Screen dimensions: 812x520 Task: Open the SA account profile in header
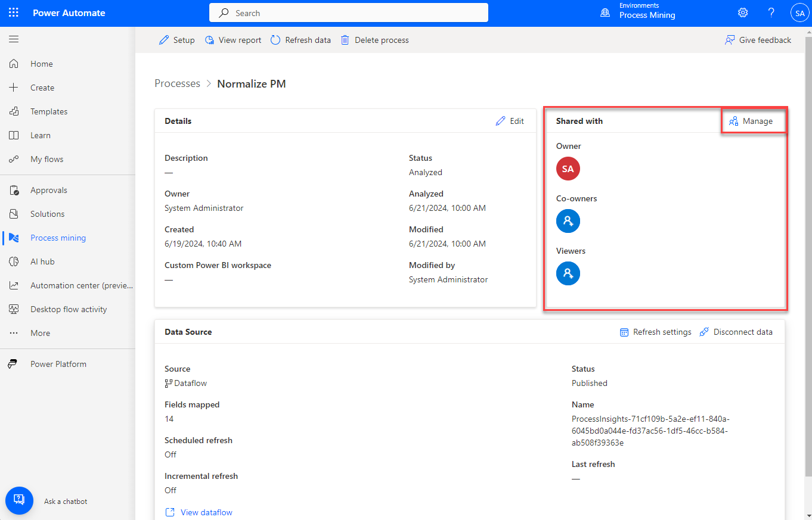[x=799, y=13]
